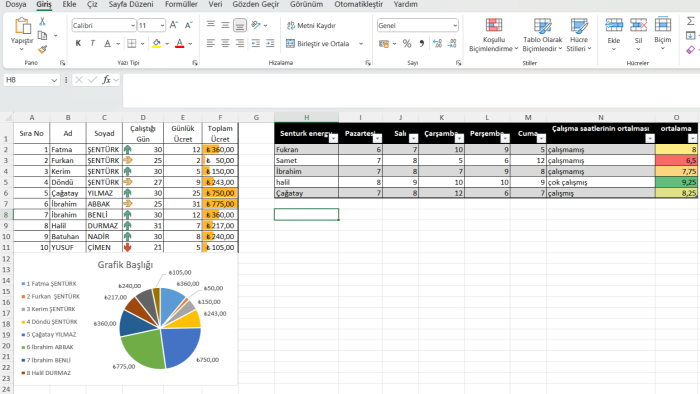Align text to middle of cell
The image size is (700, 394).
click(225, 25)
